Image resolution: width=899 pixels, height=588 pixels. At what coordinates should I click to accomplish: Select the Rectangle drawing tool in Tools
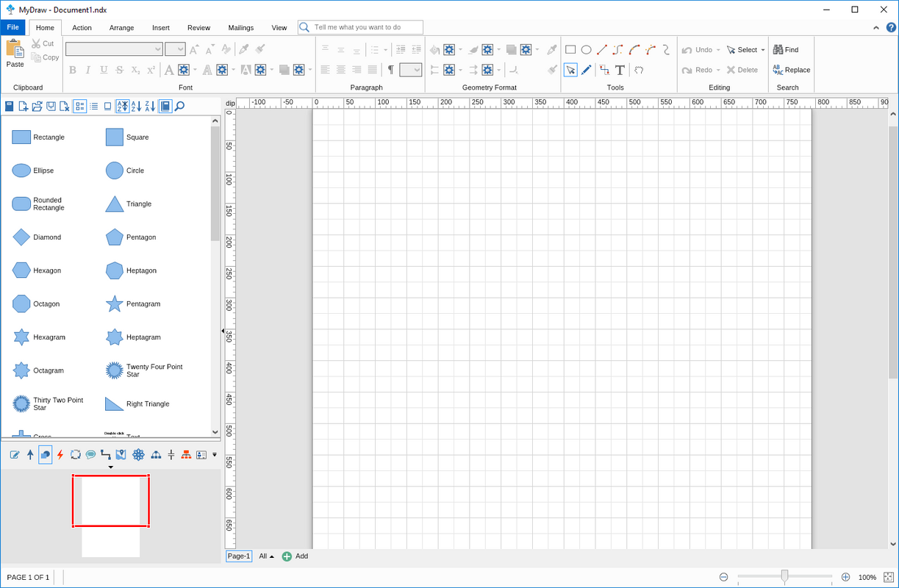570,50
